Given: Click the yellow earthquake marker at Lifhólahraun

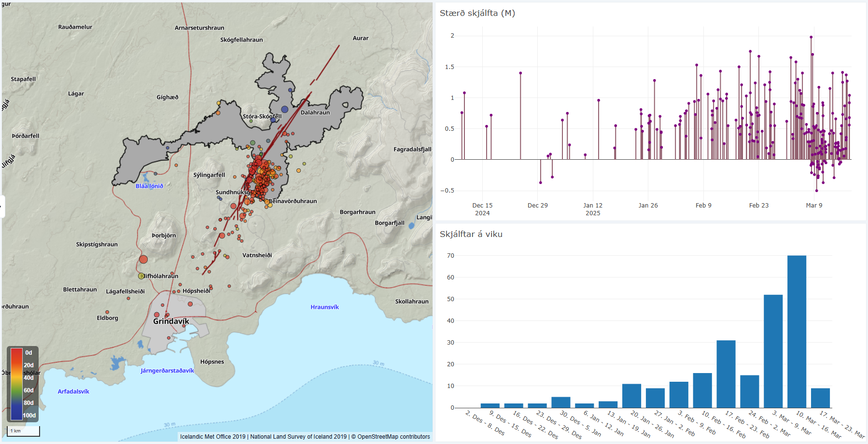Looking at the screenshot, I should coord(141,276).
